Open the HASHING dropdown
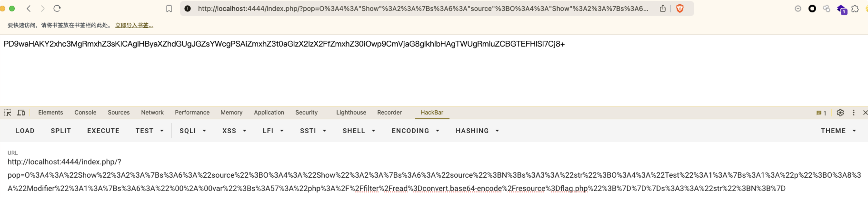The height and width of the screenshot is (200, 868). [477, 131]
